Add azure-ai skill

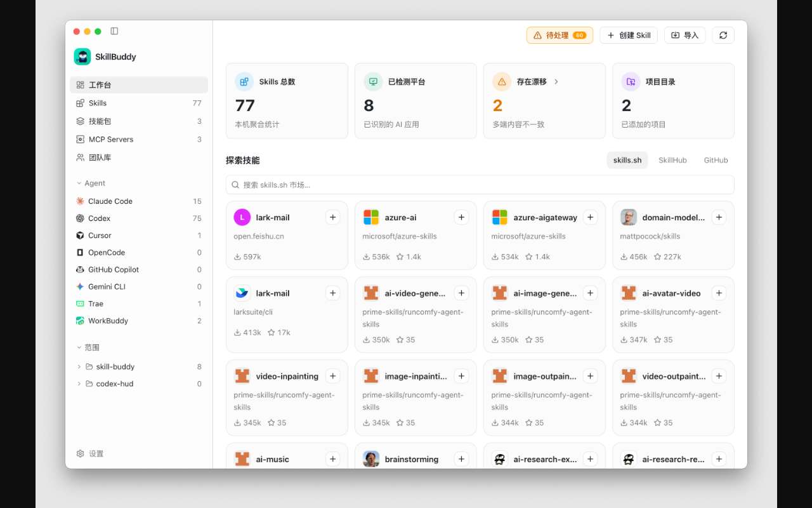(x=461, y=217)
